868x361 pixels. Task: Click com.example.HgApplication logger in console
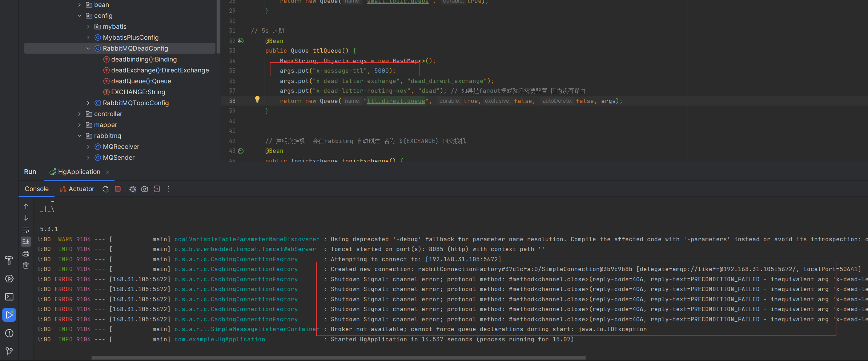pos(220,339)
